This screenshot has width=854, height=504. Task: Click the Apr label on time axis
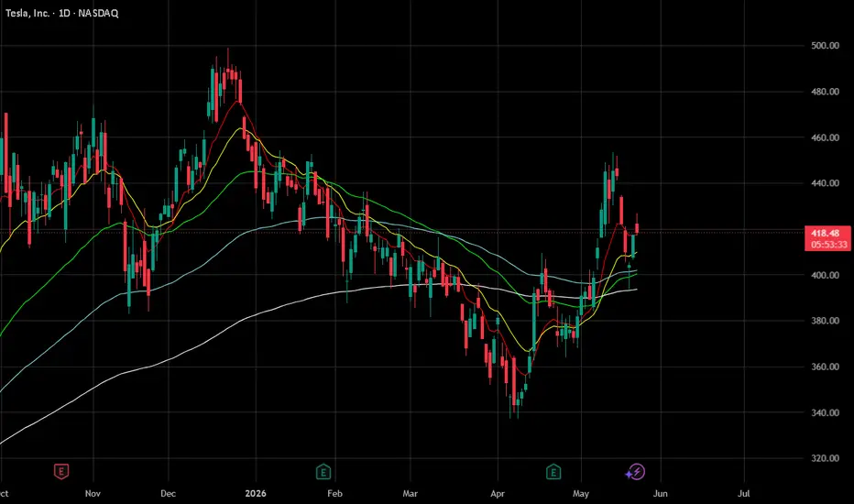point(498,494)
